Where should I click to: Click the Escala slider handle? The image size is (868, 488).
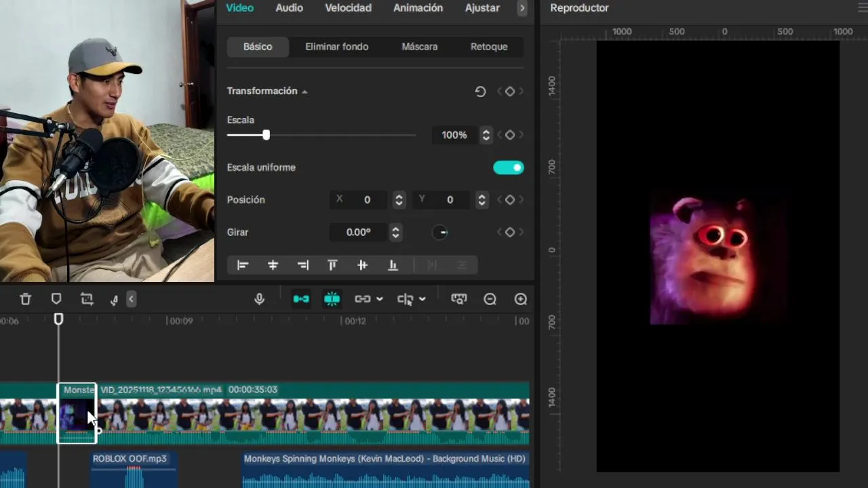coord(266,135)
